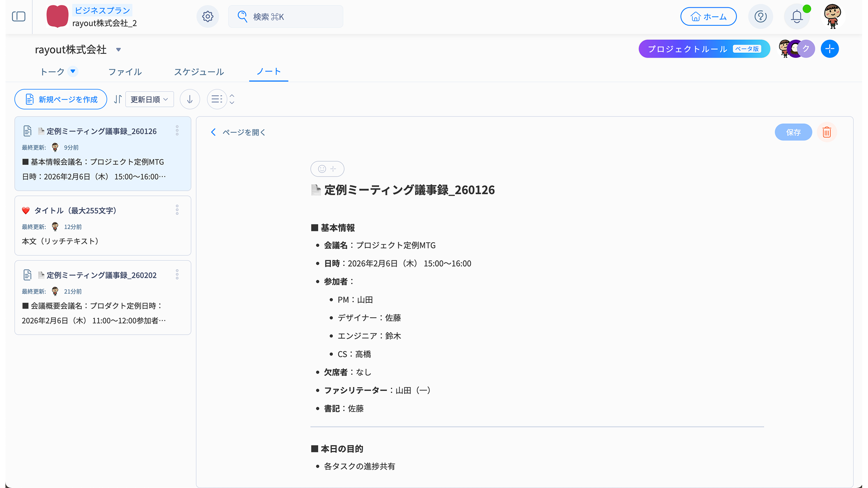Click the 新規ページを作成 button
Viewport: 868px width, 488px height.
61,99
